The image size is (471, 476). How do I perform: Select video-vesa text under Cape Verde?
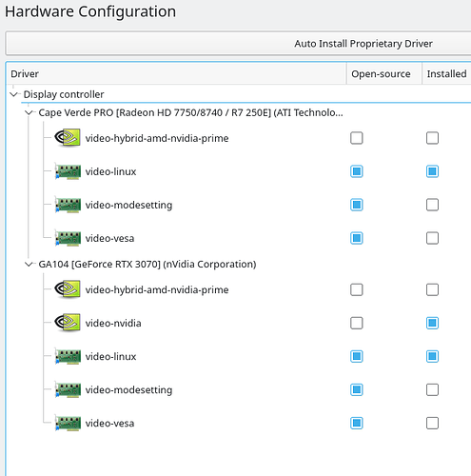point(109,238)
